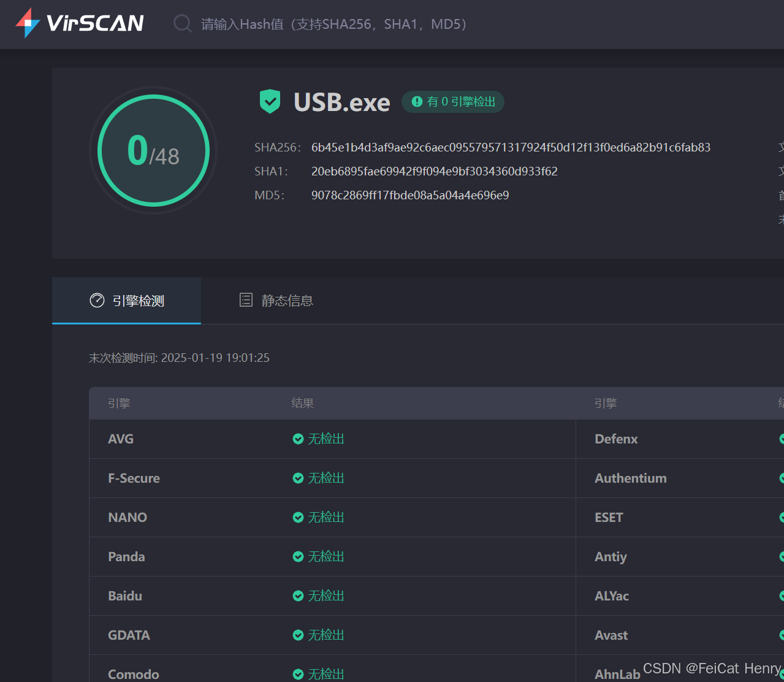Click the exclamation icon in detection badge

[417, 102]
